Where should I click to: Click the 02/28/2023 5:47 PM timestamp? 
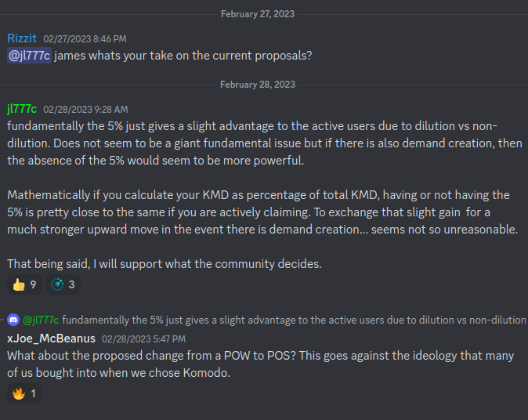click(144, 339)
